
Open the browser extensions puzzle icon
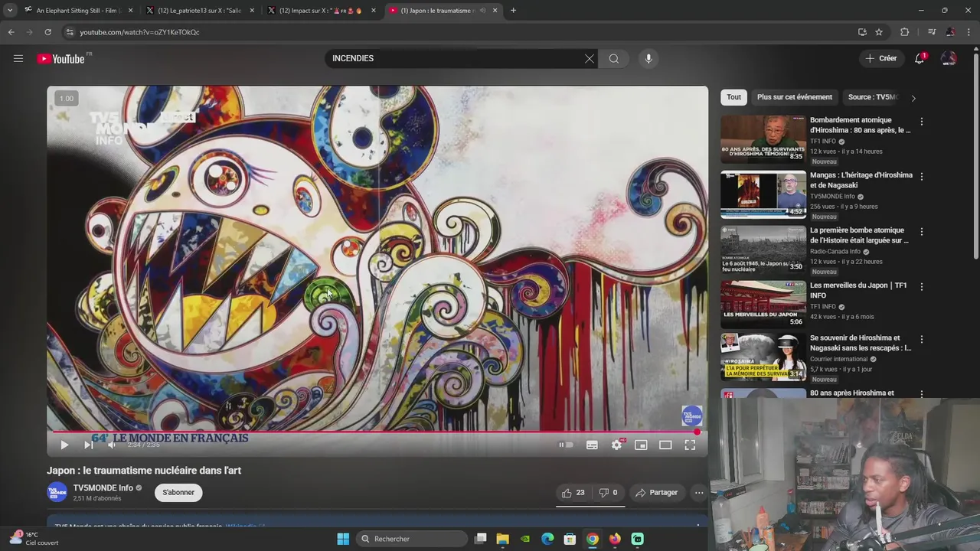coord(904,32)
